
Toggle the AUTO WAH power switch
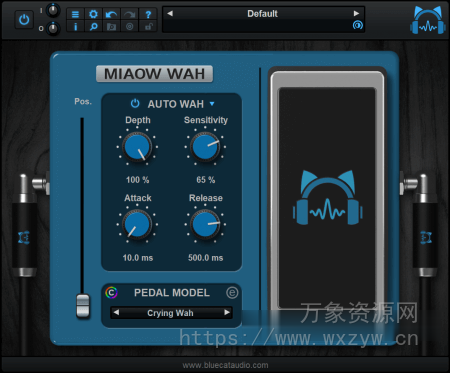point(135,104)
